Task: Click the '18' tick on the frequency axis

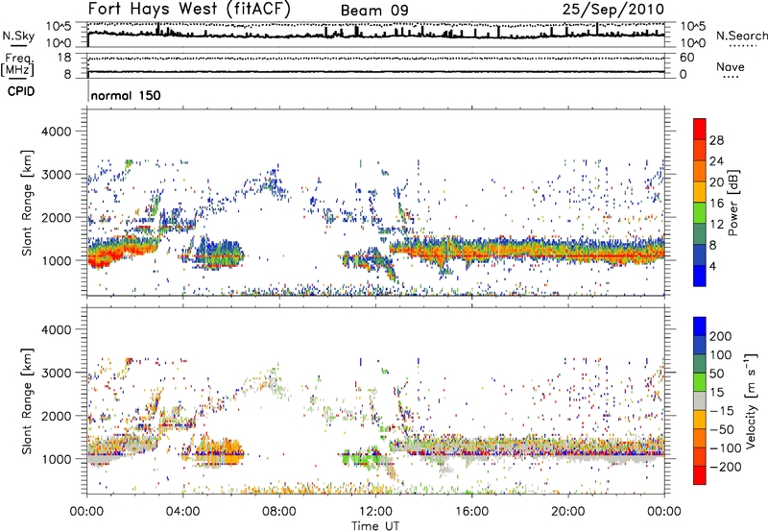Action: tap(64, 58)
